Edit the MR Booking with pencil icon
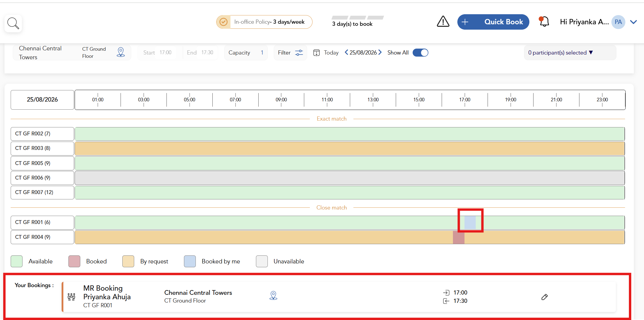This screenshot has height=320, width=644. click(x=544, y=297)
